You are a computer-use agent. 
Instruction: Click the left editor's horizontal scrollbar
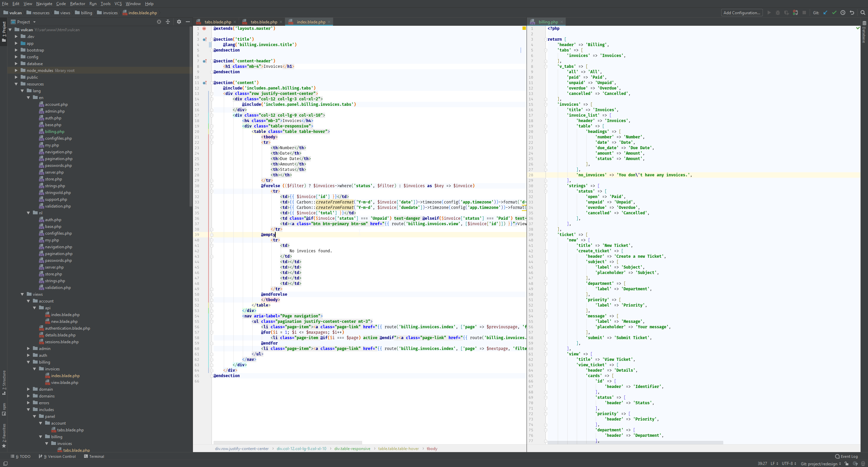coord(288,443)
